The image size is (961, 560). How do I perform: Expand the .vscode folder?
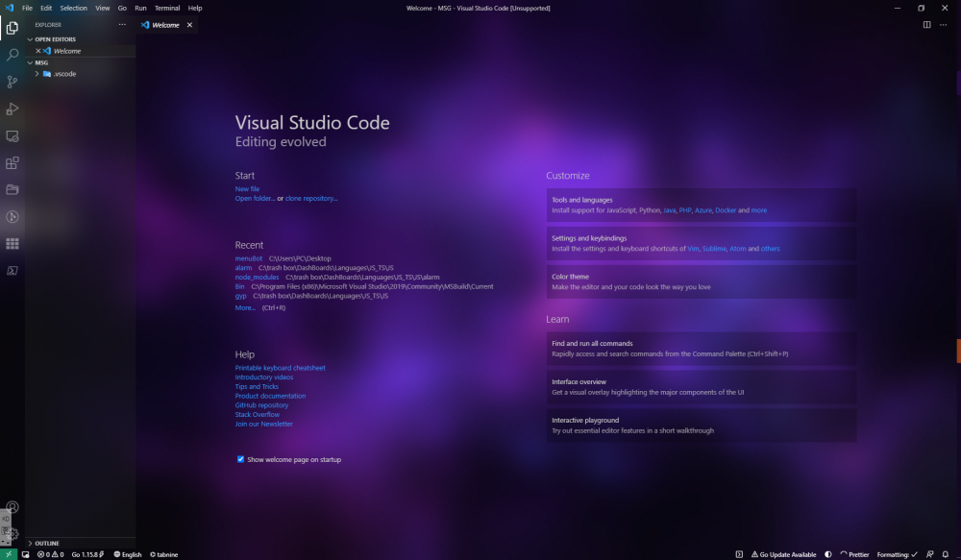click(81, 74)
